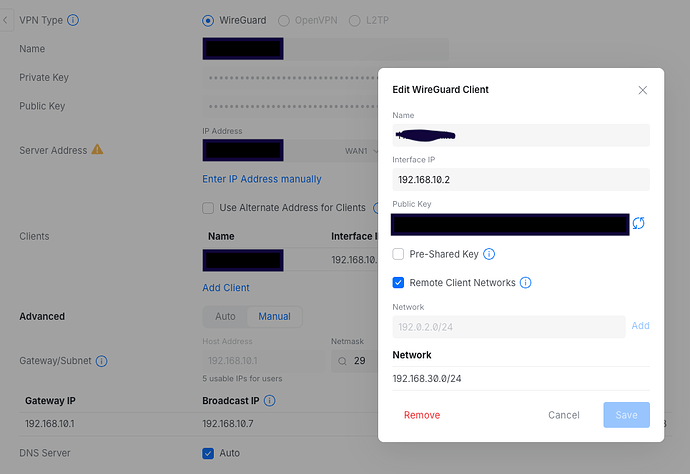Click the Broadcast IP info icon
This screenshot has width=690, height=474.
tap(269, 401)
